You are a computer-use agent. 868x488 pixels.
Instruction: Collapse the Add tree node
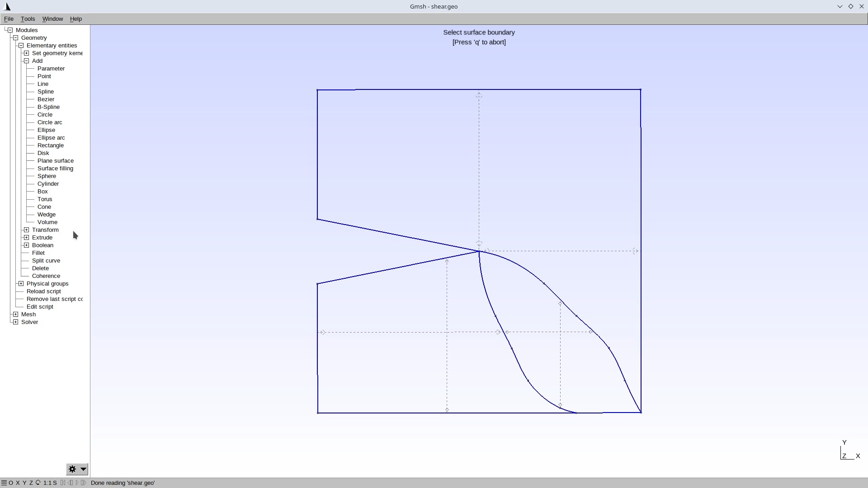point(26,61)
